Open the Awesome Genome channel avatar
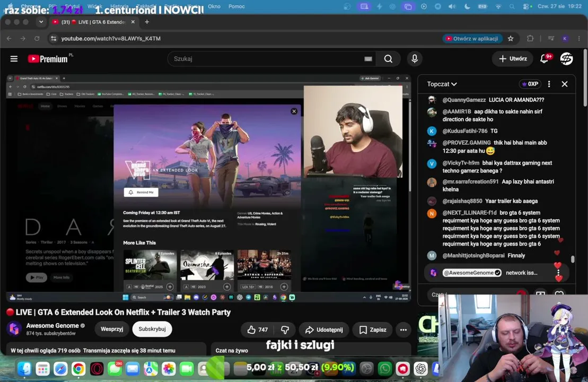588x382 pixels. point(14,329)
